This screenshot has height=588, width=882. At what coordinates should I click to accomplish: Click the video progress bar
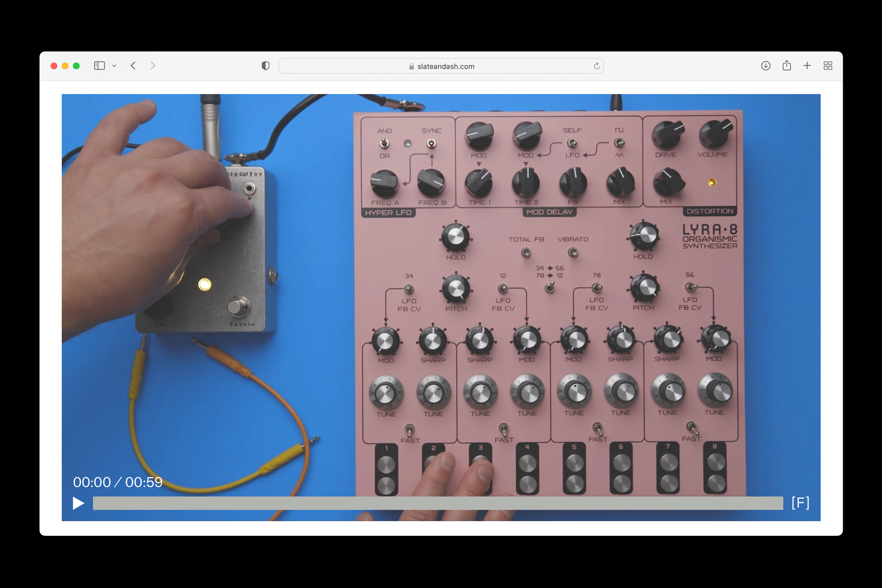pos(437,503)
